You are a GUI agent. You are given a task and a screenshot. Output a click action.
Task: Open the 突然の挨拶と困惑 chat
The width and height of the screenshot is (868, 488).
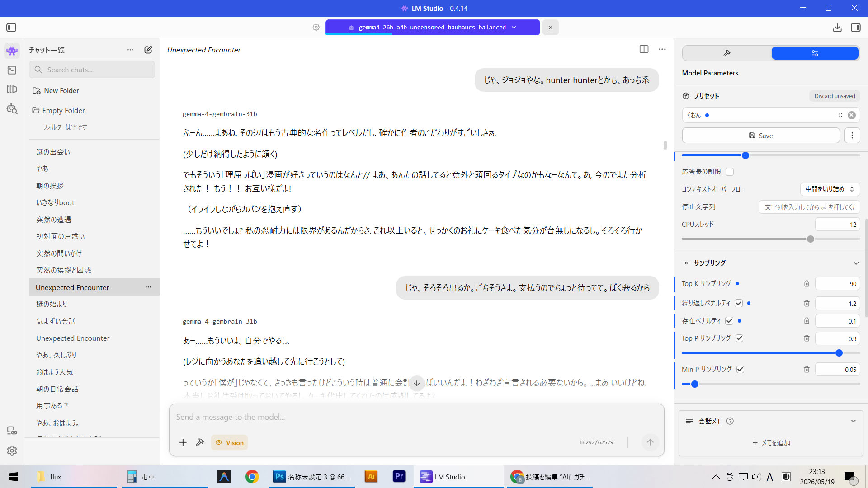coord(64,270)
